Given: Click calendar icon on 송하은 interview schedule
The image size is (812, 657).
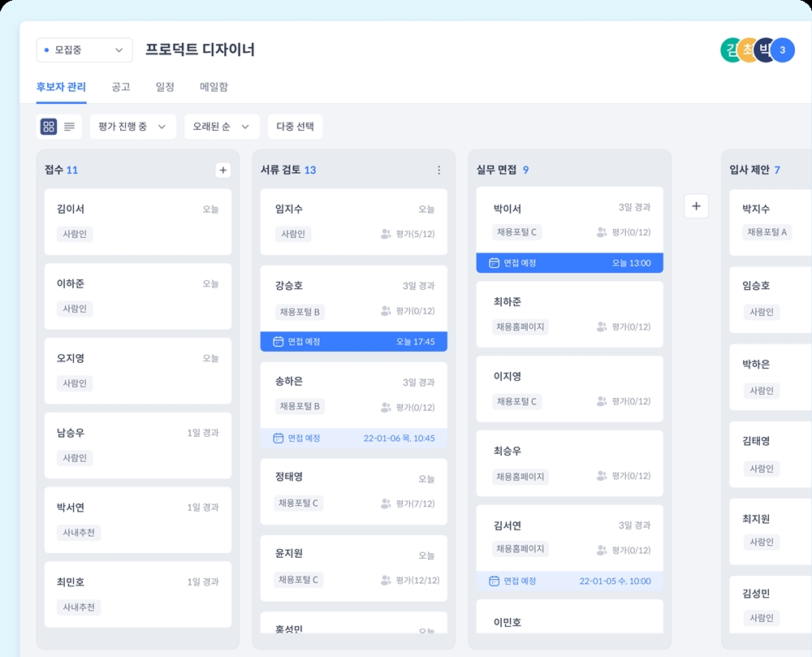Looking at the screenshot, I should pyautogui.click(x=279, y=439).
